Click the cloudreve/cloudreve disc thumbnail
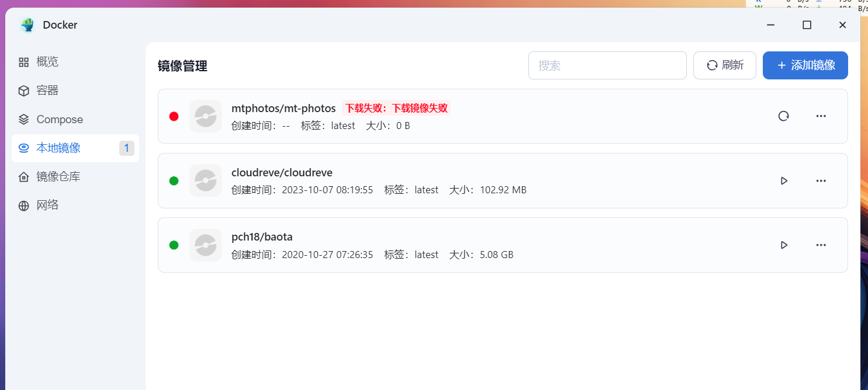868x390 pixels. (x=206, y=180)
